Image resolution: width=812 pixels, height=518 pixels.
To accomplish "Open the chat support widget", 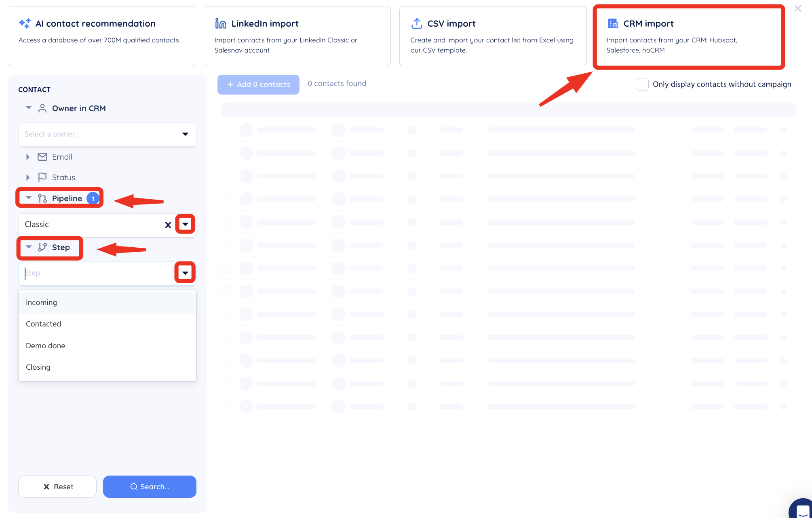I will (x=802, y=509).
